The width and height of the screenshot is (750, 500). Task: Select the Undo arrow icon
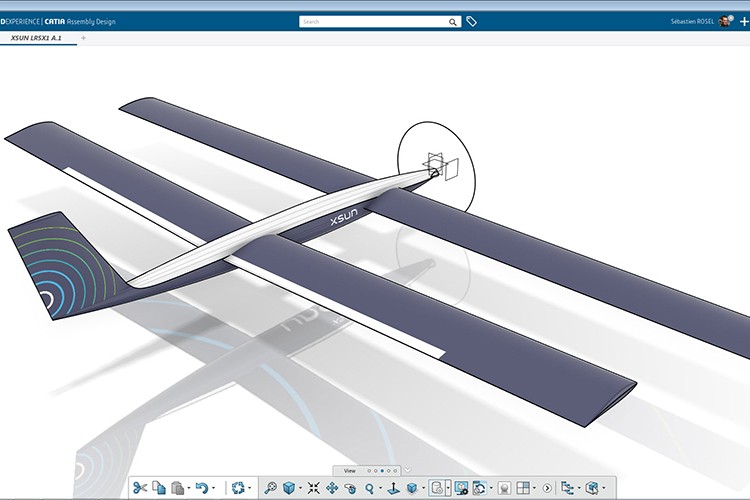coord(202,488)
